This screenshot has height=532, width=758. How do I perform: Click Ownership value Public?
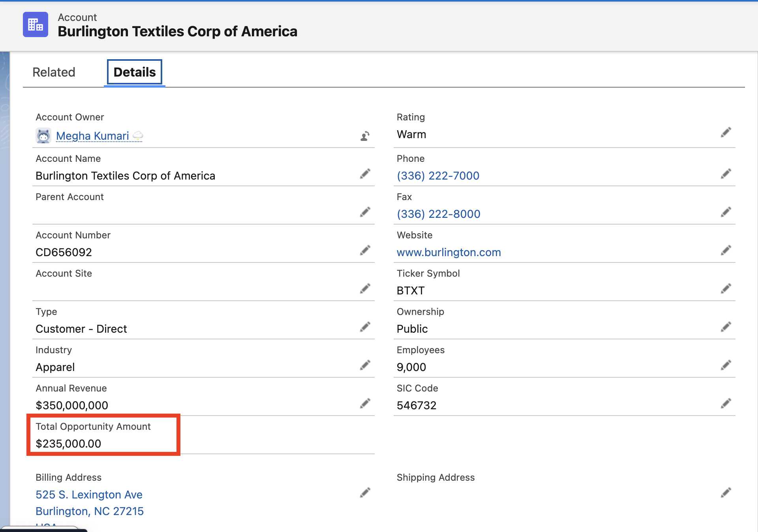[412, 329]
